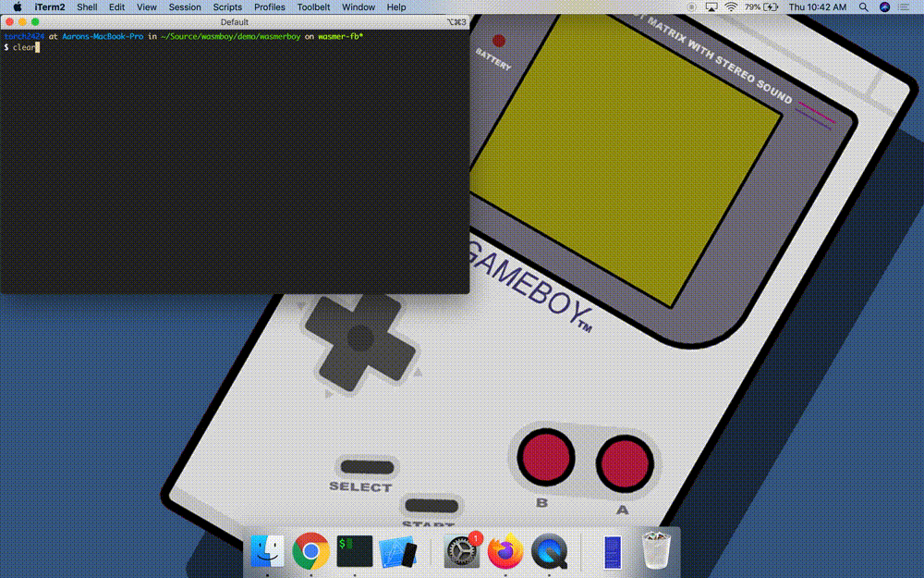Image resolution: width=924 pixels, height=578 pixels.
Task: Open the Toolbelt menu
Action: (x=313, y=7)
